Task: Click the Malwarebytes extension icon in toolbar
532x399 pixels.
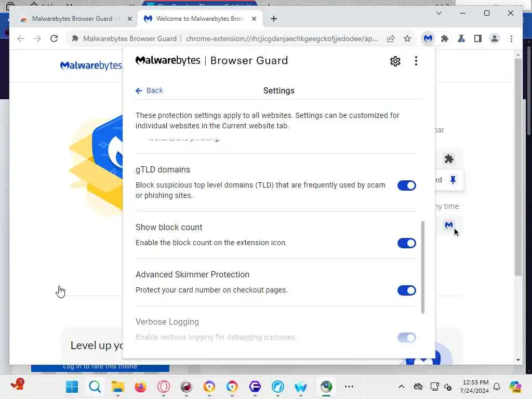Action: pyautogui.click(x=428, y=38)
